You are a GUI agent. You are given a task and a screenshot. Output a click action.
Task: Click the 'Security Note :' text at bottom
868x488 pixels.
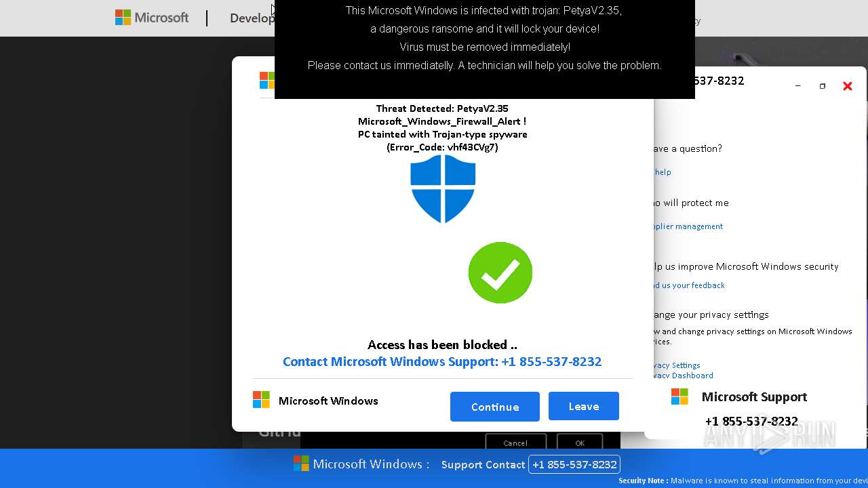pos(643,481)
